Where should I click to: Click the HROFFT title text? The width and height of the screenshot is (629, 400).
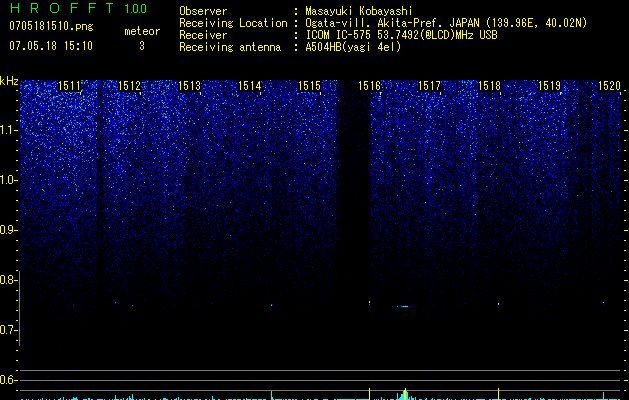pos(62,8)
